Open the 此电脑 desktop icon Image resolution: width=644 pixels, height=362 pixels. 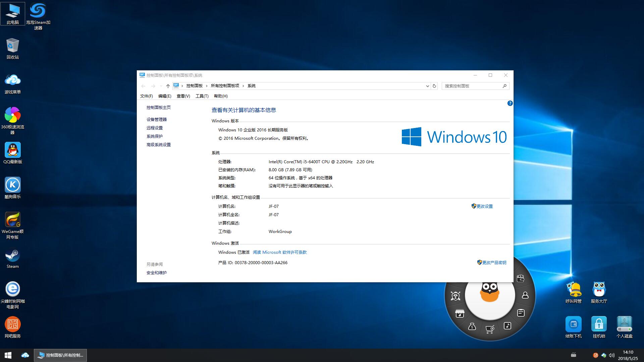point(13,14)
